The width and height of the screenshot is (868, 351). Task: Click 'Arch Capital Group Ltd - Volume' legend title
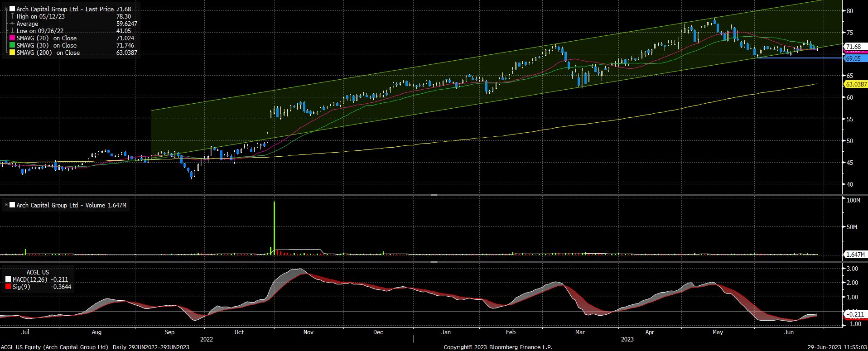[61, 205]
